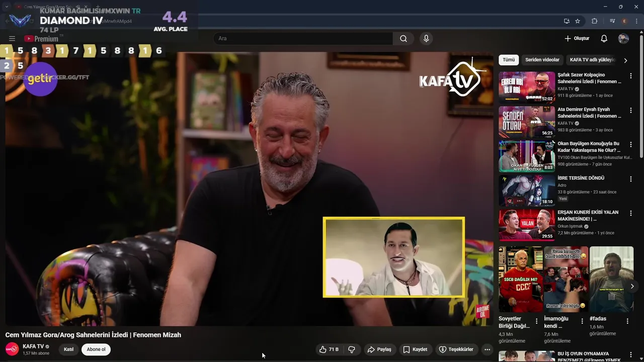Image resolution: width=644 pixels, height=362 pixels.
Task: Open Sovyetler Birliği Dağıl short
Action: (521, 279)
